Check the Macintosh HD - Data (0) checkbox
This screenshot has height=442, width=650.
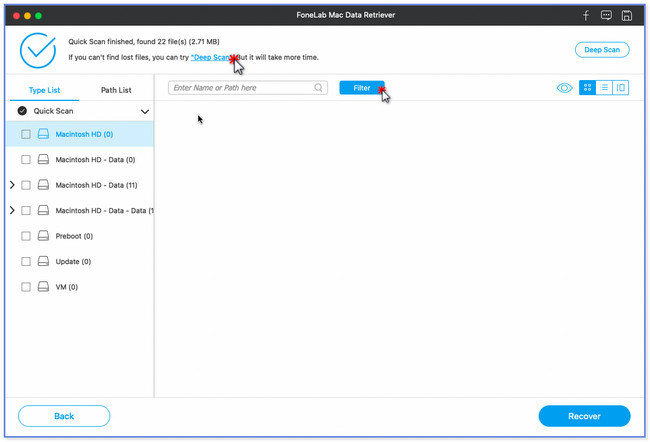coord(26,160)
